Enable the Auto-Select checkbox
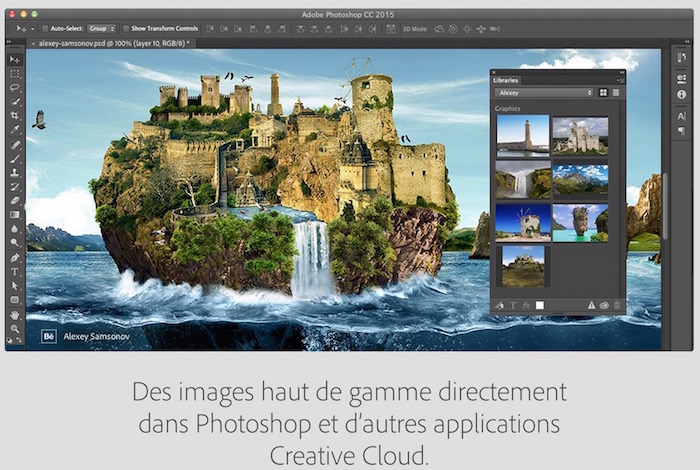This screenshot has height=470, width=700. click(44, 29)
